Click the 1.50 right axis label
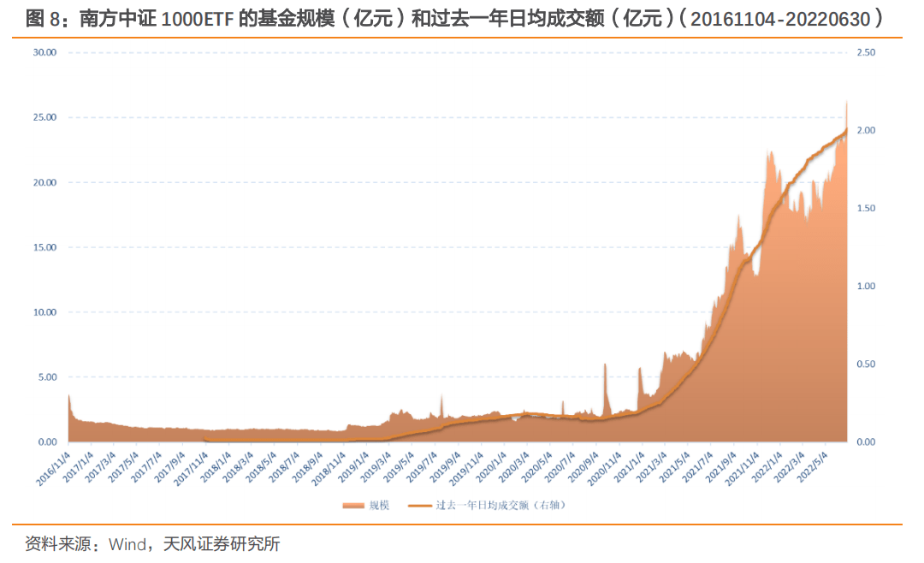 click(866, 208)
